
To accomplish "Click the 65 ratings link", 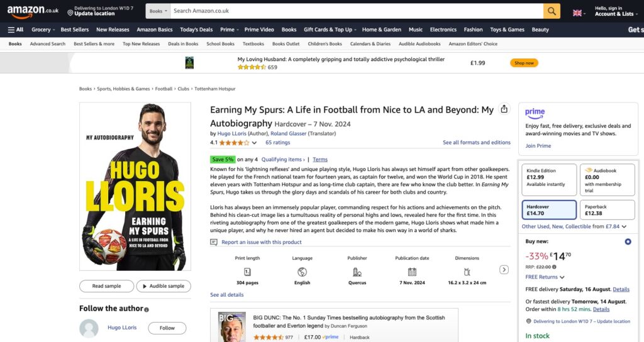I will 277,143.
